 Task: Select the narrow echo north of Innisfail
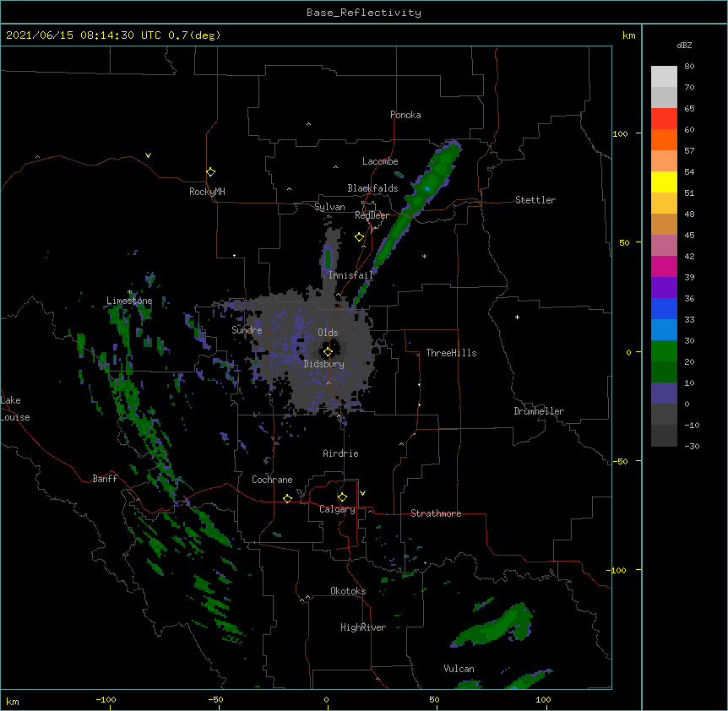tap(328, 258)
